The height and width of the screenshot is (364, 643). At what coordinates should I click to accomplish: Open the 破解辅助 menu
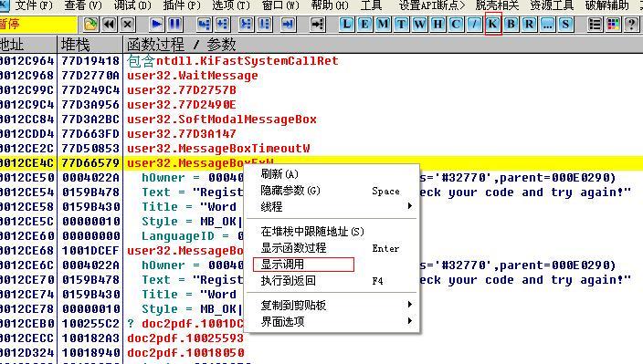click(x=606, y=5)
